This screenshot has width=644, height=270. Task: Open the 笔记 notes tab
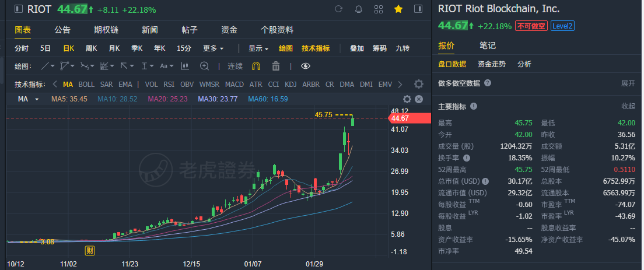click(488, 45)
